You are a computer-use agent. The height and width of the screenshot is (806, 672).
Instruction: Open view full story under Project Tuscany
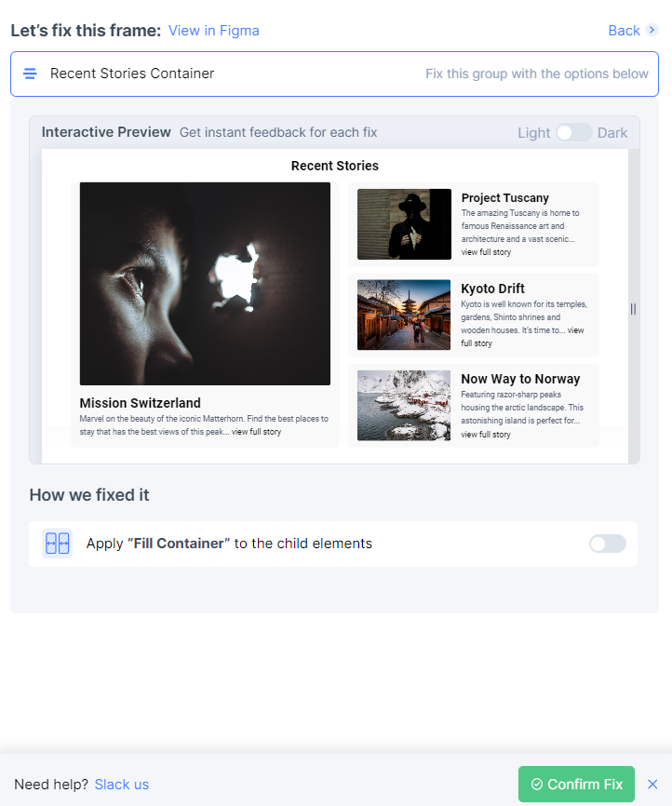[486, 252]
